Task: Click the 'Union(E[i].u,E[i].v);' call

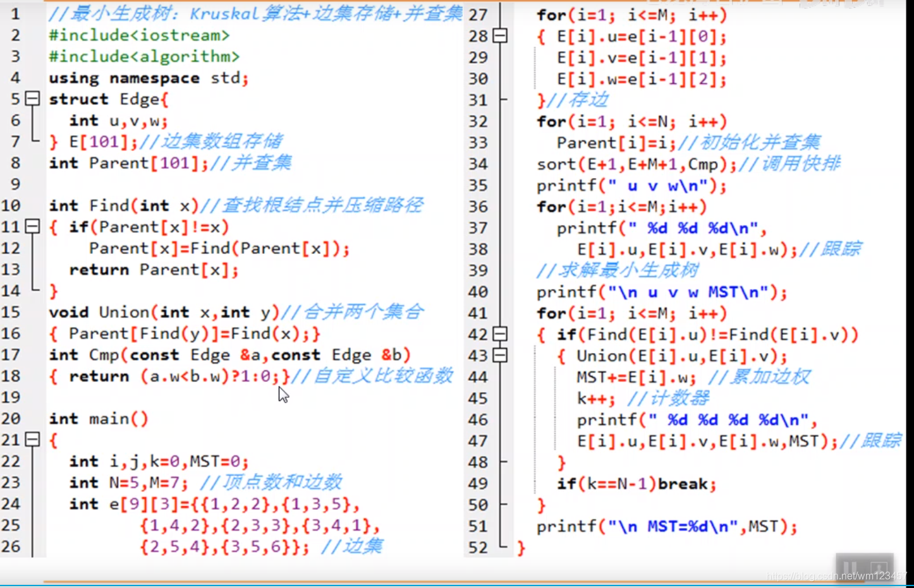Action: 682,356
